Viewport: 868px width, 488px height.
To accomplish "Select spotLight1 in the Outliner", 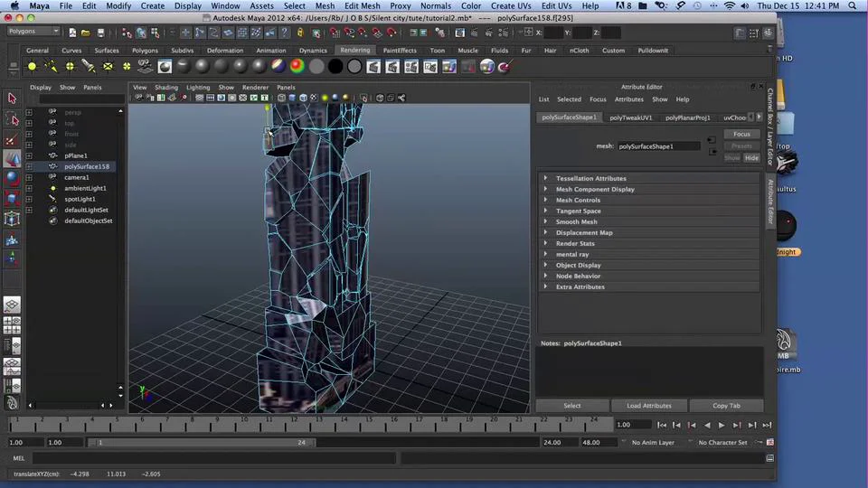I will pos(80,199).
